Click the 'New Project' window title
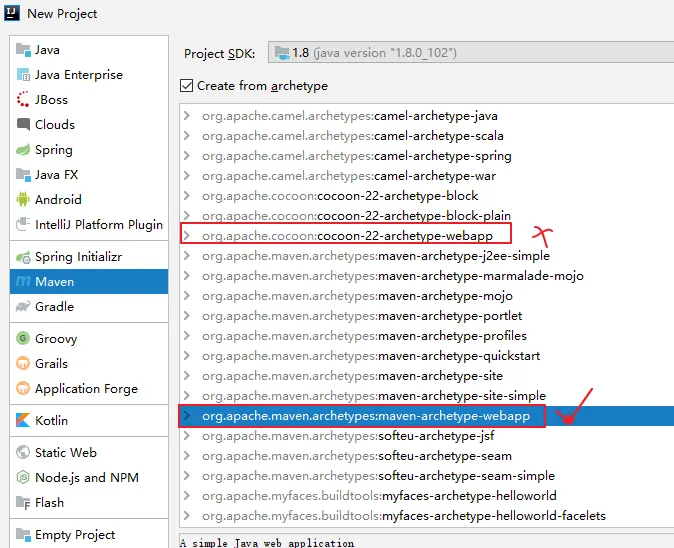674x548 pixels. [62, 14]
